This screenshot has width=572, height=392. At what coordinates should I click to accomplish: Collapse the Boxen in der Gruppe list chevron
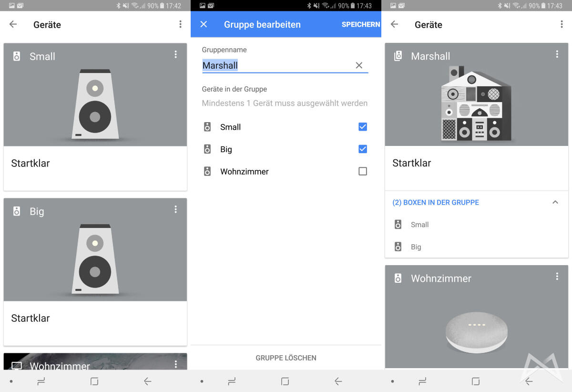click(555, 202)
